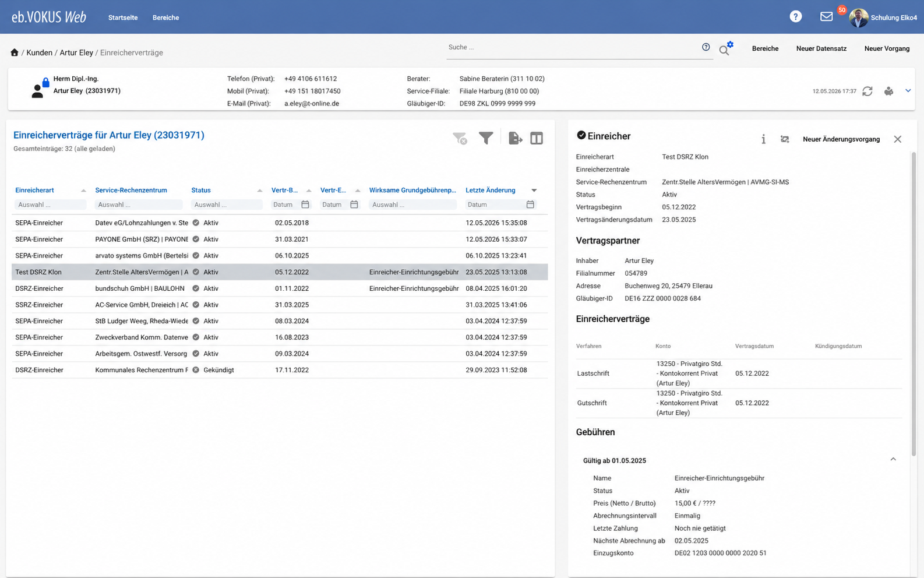This screenshot has width=924, height=578.
Task: Click Neuer Datensatz button
Action: coord(821,48)
